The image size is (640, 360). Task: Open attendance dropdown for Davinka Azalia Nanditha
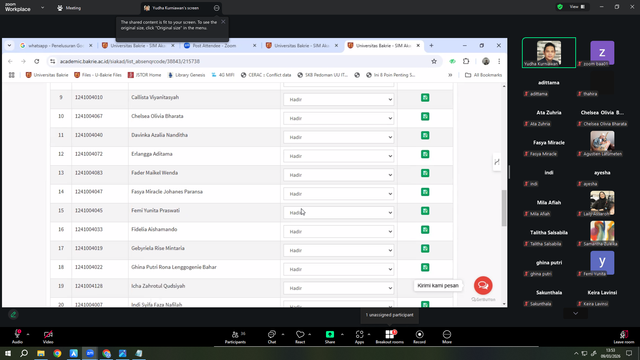339,137
